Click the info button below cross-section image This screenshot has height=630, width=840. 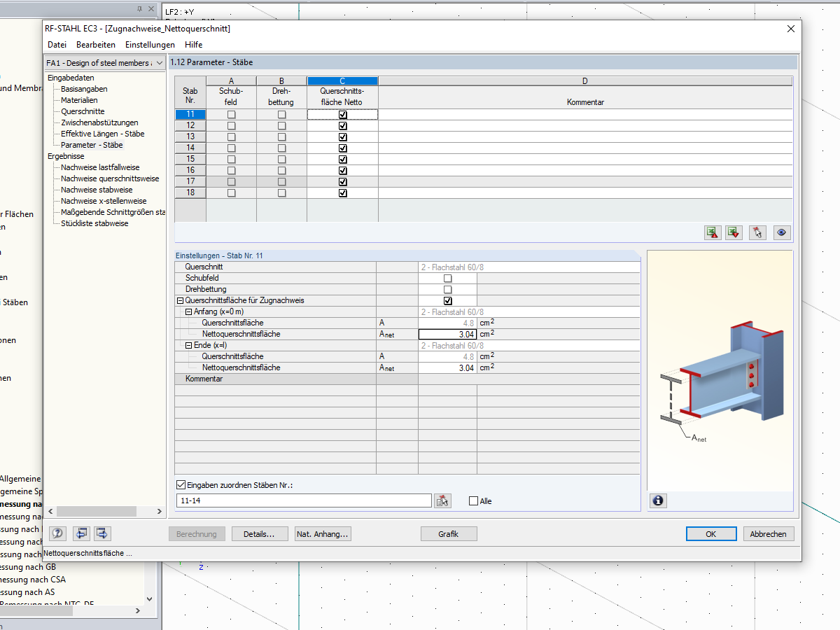click(658, 500)
